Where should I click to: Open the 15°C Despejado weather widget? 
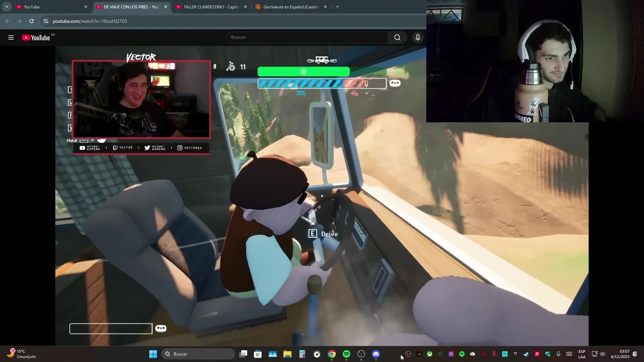coord(22,354)
